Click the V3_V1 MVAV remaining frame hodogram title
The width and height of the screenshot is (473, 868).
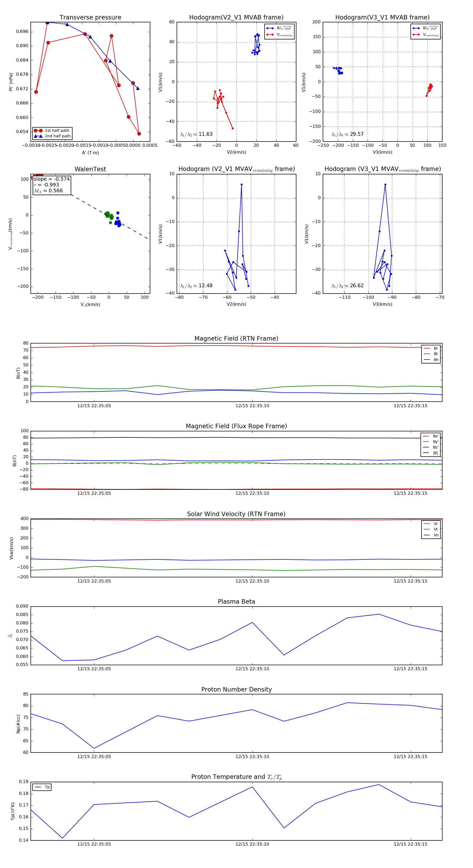[x=382, y=169]
